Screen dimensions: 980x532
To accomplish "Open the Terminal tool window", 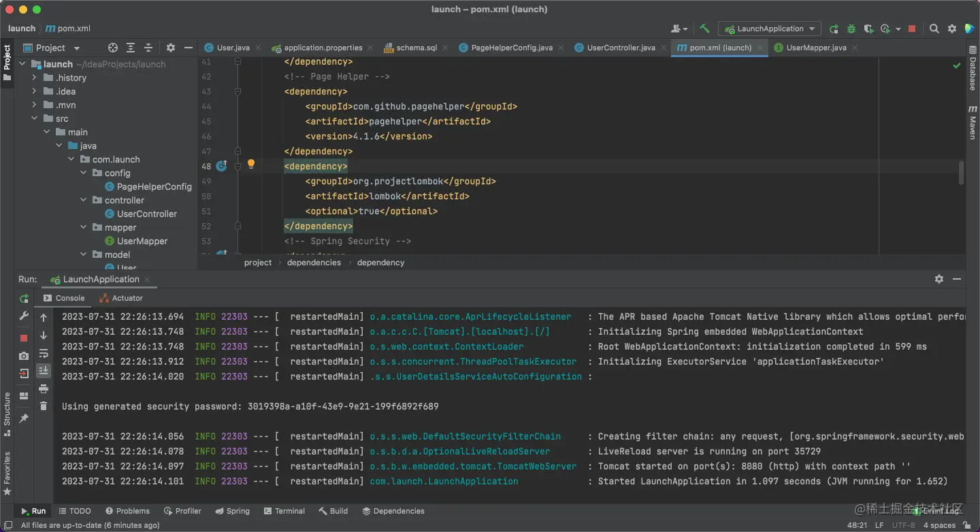I will tap(284, 511).
